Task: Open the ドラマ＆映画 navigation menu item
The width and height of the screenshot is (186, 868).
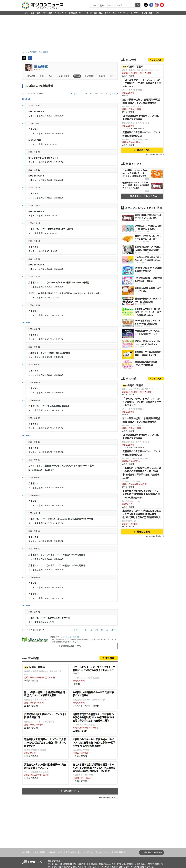Action: [x=47, y=13]
